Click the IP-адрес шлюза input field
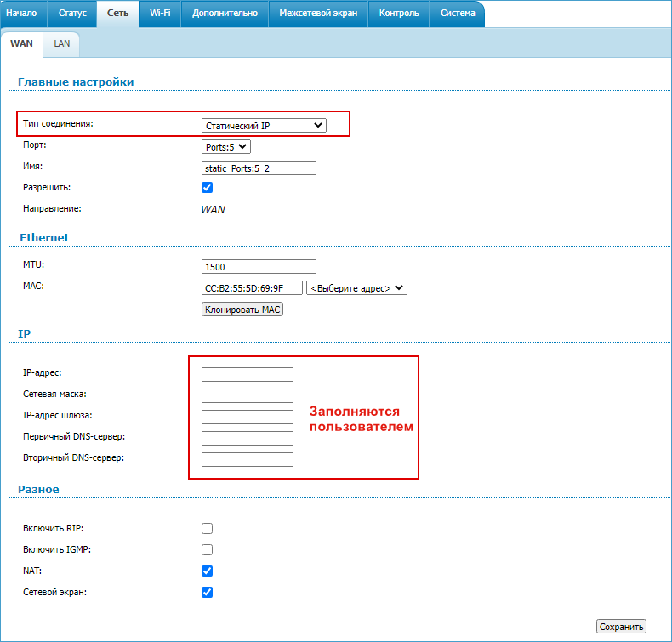 248,417
